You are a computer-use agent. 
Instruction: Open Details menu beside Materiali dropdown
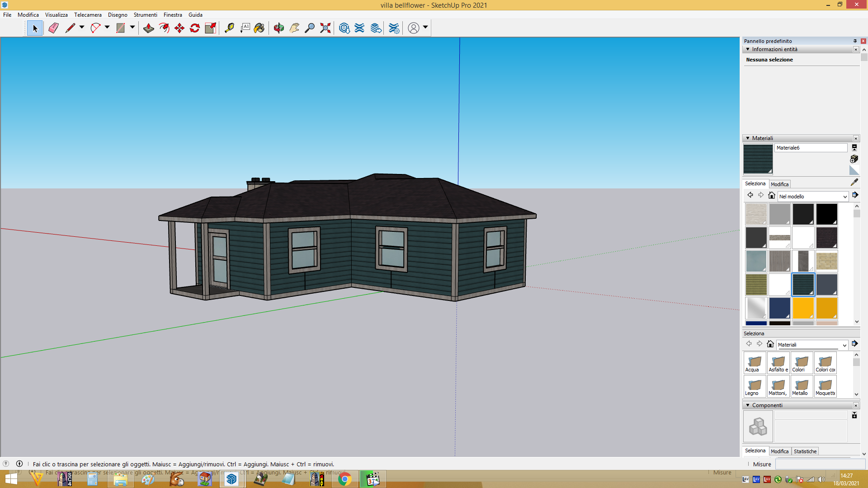click(x=854, y=344)
